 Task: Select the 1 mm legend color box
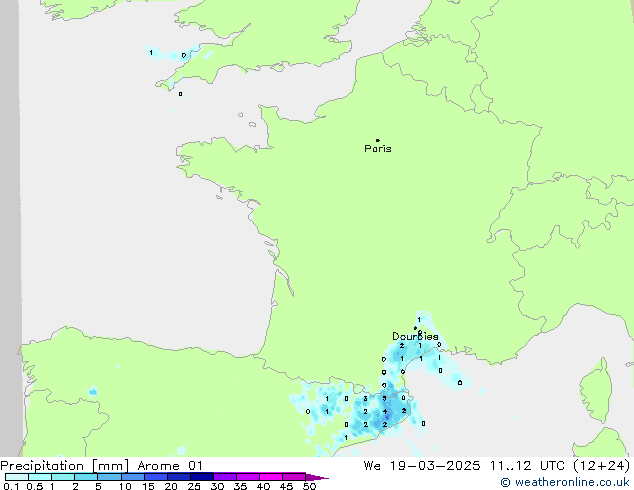63,477
